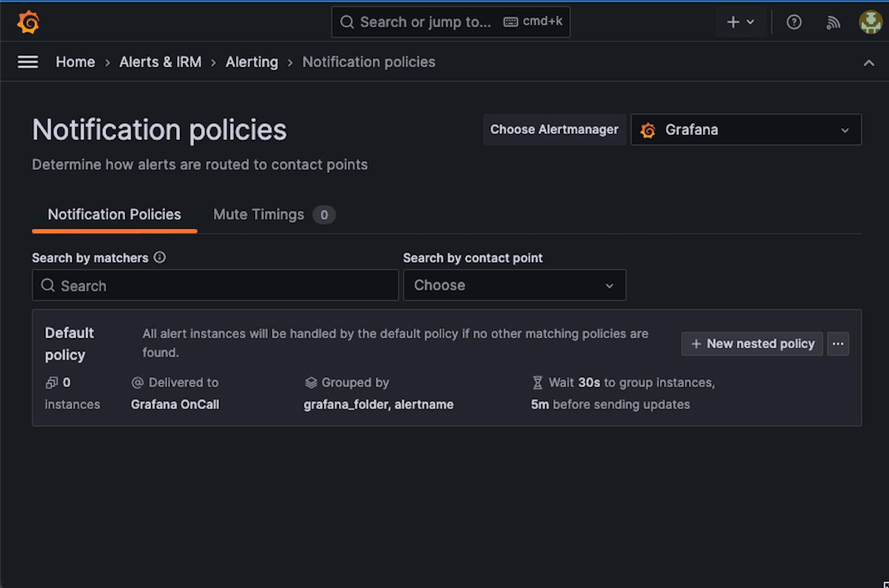Click the plus add-new menu icon
This screenshot has width=889, height=588.
[x=741, y=22]
